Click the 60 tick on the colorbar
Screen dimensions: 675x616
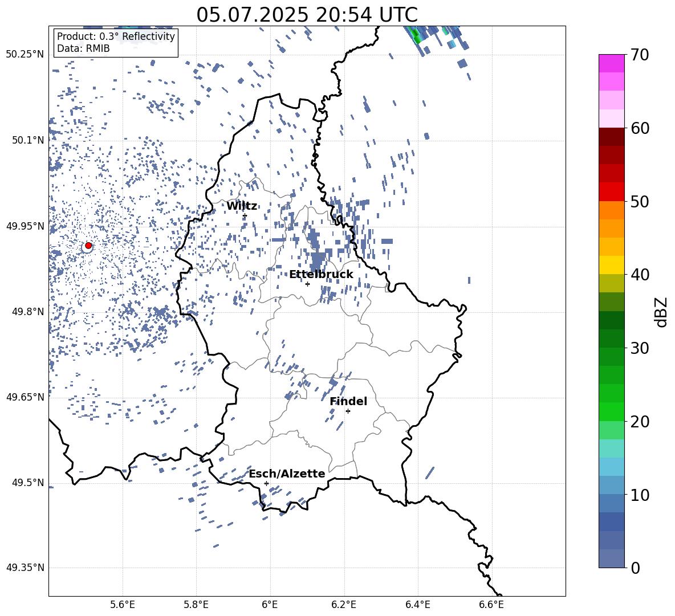click(640, 128)
